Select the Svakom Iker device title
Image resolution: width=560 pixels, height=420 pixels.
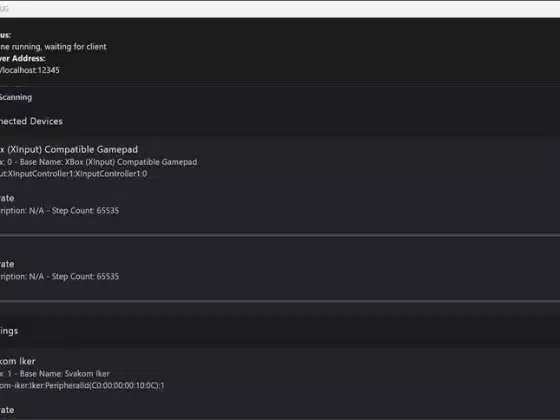click(18, 361)
